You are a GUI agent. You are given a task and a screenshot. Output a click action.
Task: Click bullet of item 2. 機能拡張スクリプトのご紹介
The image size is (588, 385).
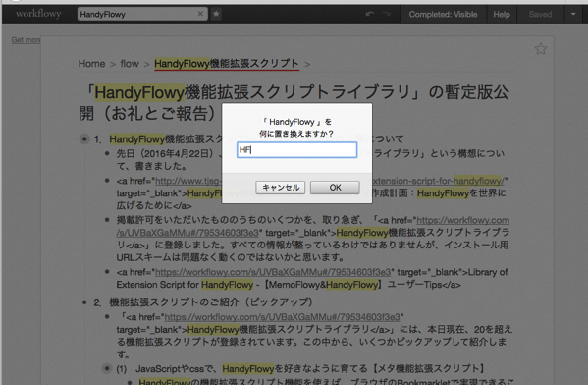[x=84, y=302]
